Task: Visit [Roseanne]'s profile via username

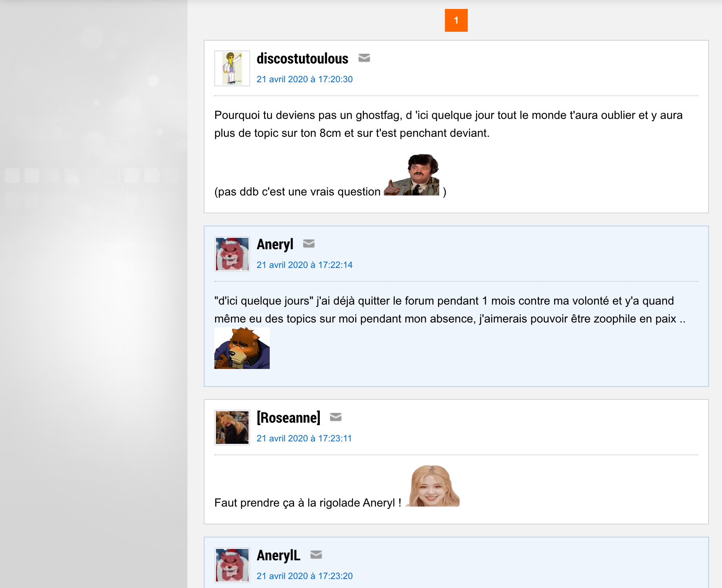Action: (288, 418)
